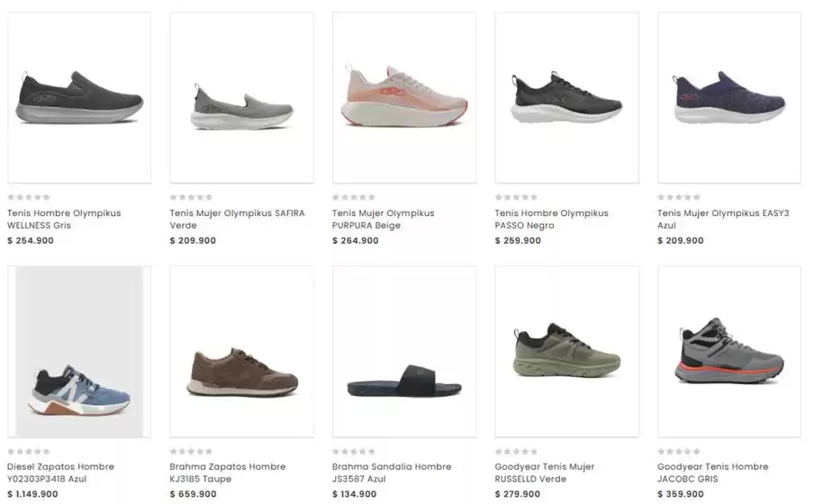Image resolution: width=815 pixels, height=504 pixels.
Task: Open the Tenis Hombre Olympikus WELLNESS Gris link
Action: click(x=64, y=219)
